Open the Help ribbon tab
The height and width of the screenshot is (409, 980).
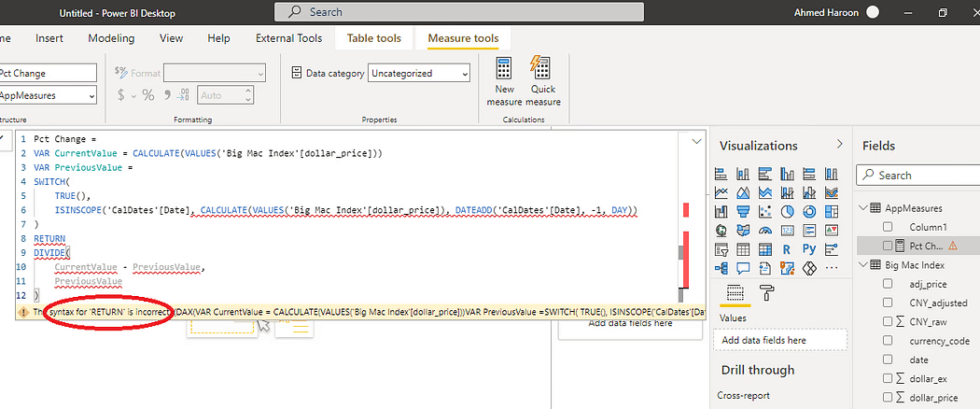click(218, 38)
